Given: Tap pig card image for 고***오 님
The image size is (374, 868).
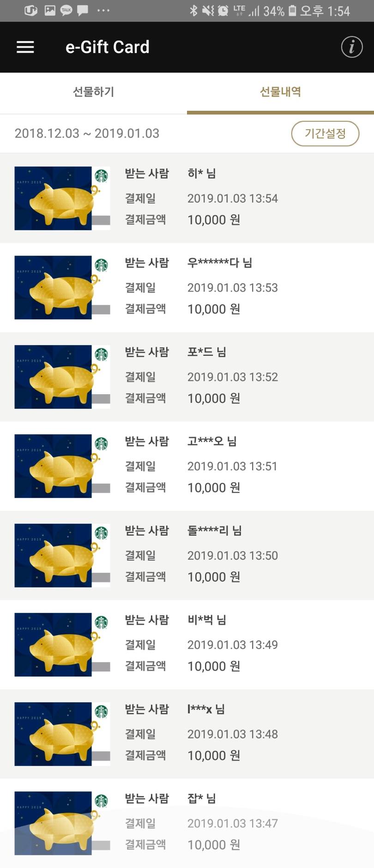Looking at the screenshot, I should pos(62,466).
